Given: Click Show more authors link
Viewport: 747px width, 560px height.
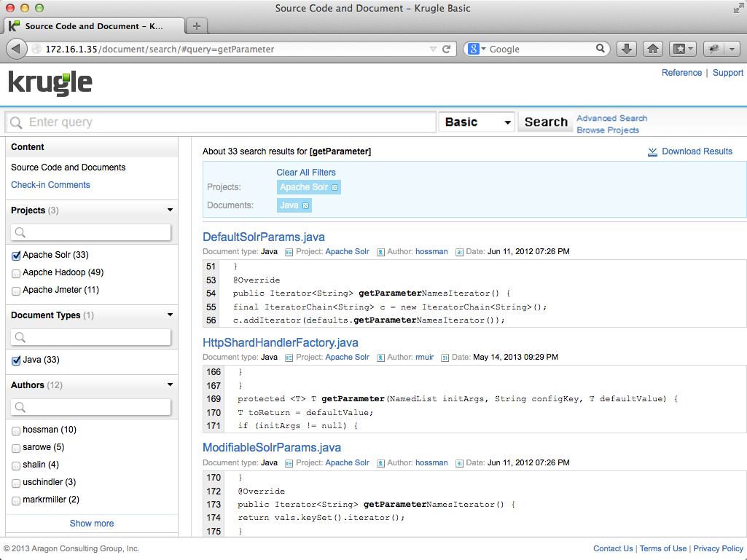Looking at the screenshot, I should point(92,524).
